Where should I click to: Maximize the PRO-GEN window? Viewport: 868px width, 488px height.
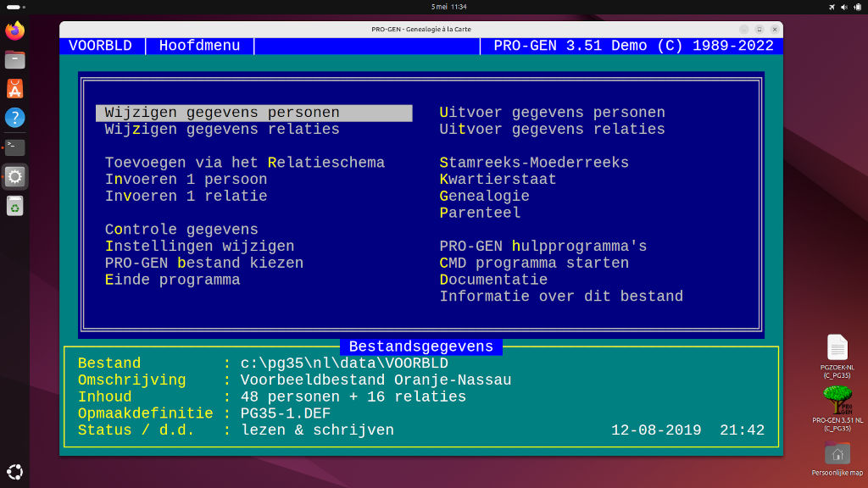(x=759, y=30)
